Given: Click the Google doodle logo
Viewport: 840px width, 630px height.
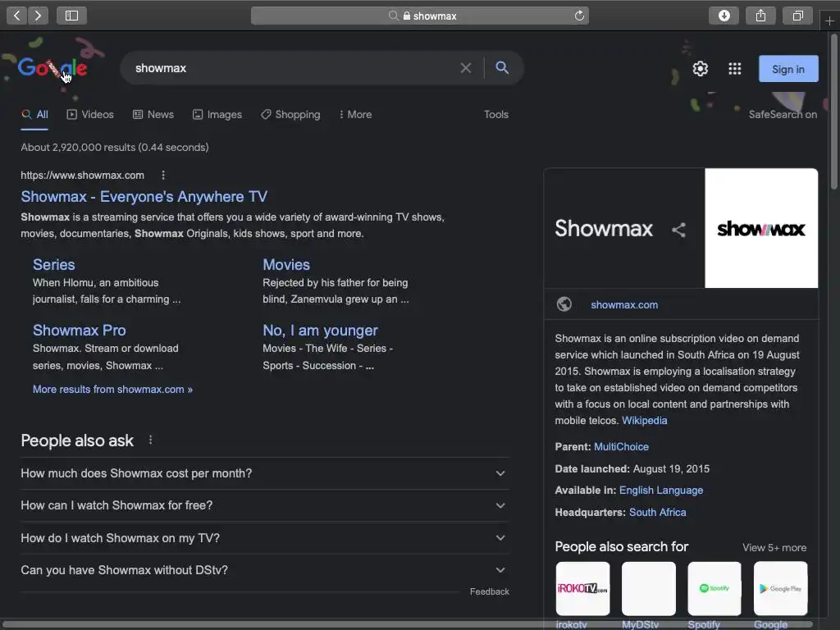Looking at the screenshot, I should 52,67.
